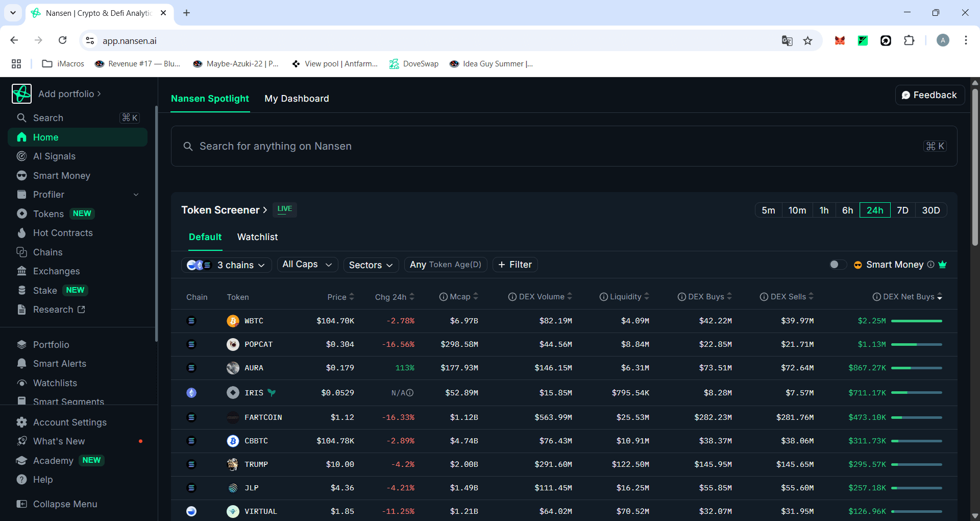Open Tokens section in sidebar

[48, 214]
